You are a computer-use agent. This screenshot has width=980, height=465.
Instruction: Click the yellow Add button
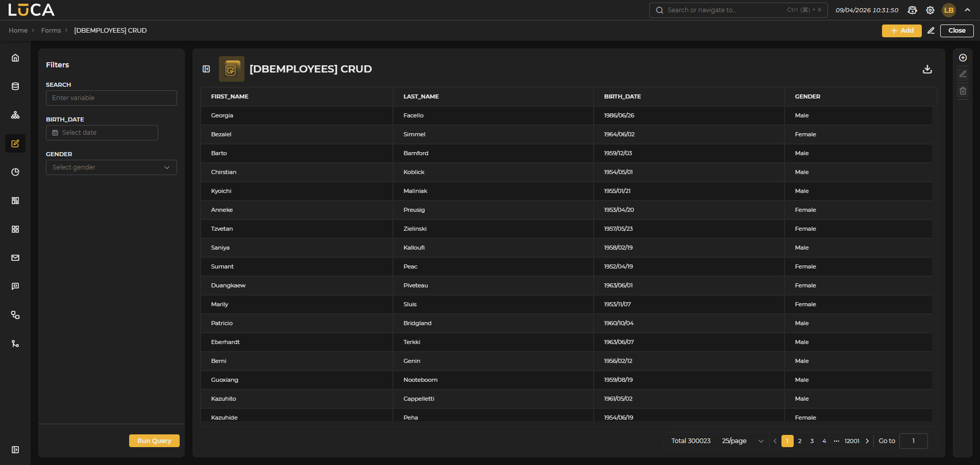901,31
